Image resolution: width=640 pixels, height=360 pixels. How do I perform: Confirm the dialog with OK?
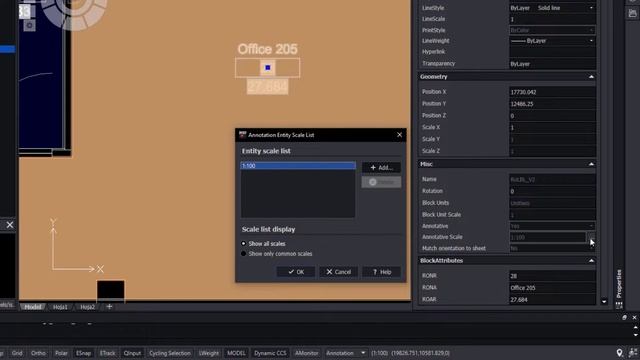point(296,272)
